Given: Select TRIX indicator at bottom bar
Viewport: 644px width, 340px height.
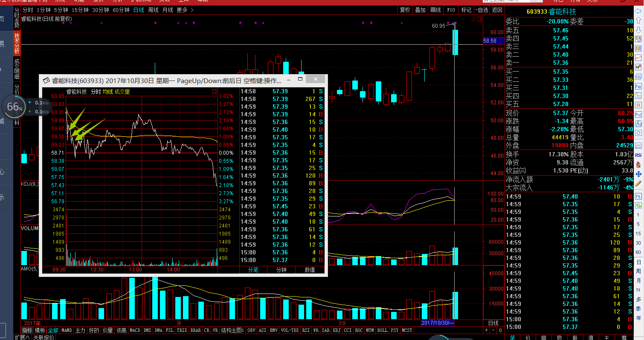Looking at the screenshot, I should (x=182, y=330).
